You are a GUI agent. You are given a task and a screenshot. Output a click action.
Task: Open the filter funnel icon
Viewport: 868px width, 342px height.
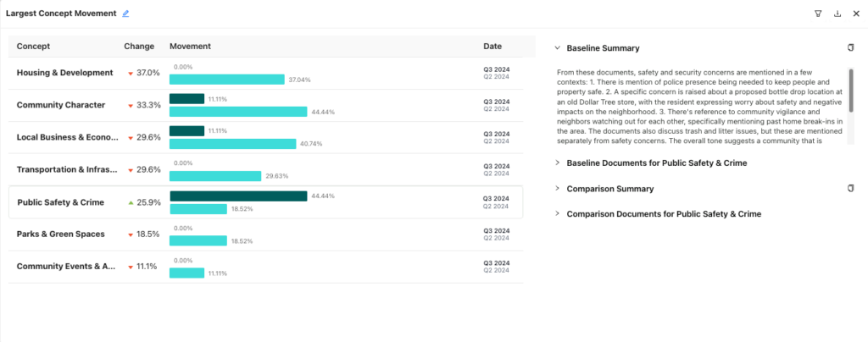pos(818,14)
